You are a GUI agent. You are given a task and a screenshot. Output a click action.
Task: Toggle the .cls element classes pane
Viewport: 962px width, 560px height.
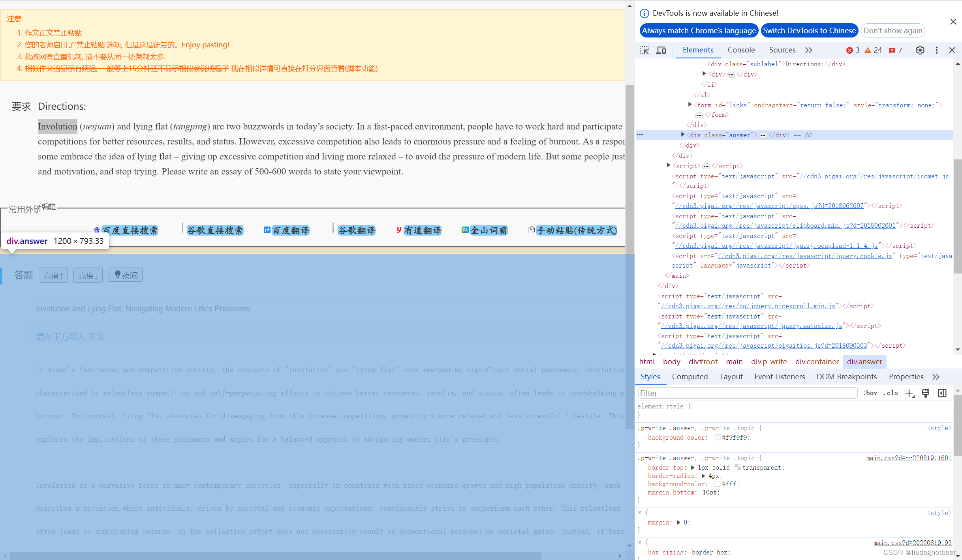click(890, 393)
